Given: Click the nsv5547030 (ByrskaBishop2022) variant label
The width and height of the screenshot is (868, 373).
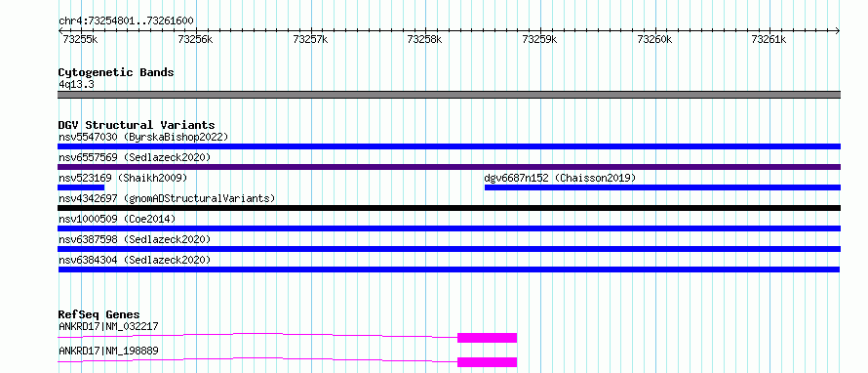Looking at the screenshot, I should pyautogui.click(x=143, y=137).
